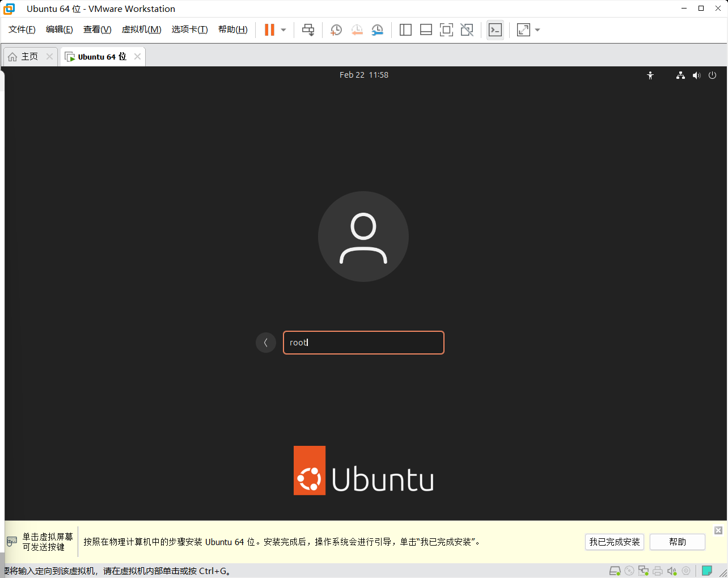Open the stretch mode dropdown arrow
The height and width of the screenshot is (578, 728).
coord(536,29)
